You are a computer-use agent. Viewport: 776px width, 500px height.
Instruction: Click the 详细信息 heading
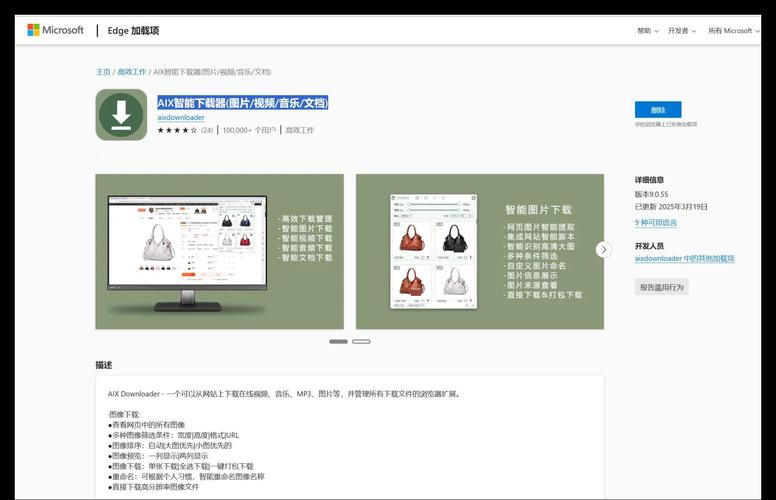click(x=649, y=180)
